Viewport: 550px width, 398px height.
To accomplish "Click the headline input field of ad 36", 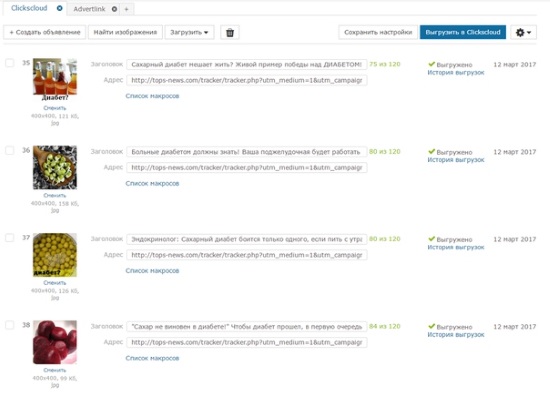I will pos(247,152).
